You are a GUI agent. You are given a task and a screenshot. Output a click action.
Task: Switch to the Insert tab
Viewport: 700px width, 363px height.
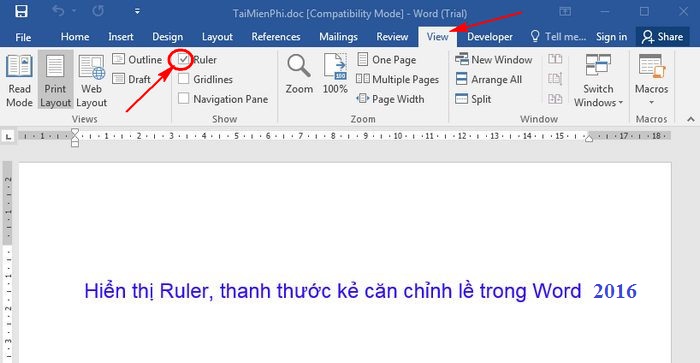tap(121, 37)
